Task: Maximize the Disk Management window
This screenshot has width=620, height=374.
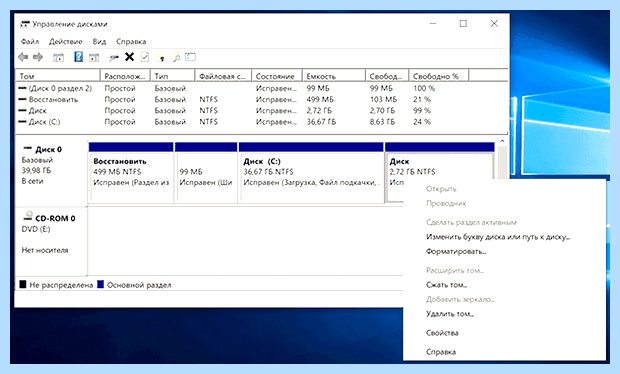Action: [x=463, y=24]
